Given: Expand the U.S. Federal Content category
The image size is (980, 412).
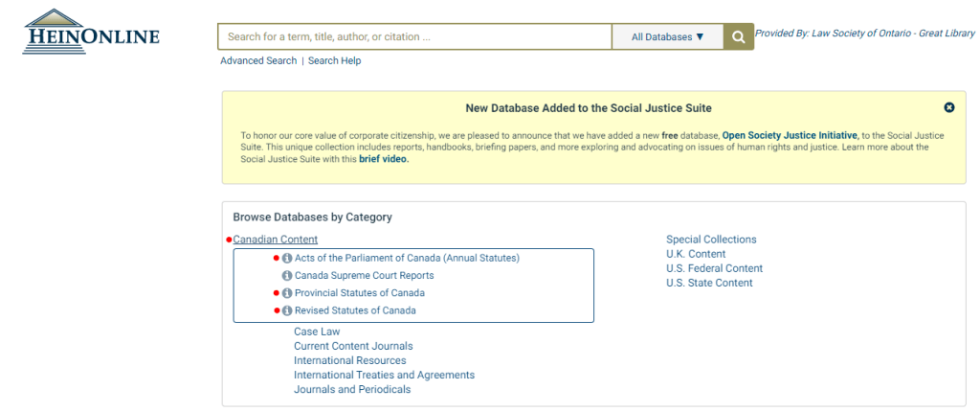Looking at the screenshot, I should pyautogui.click(x=714, y=268).
